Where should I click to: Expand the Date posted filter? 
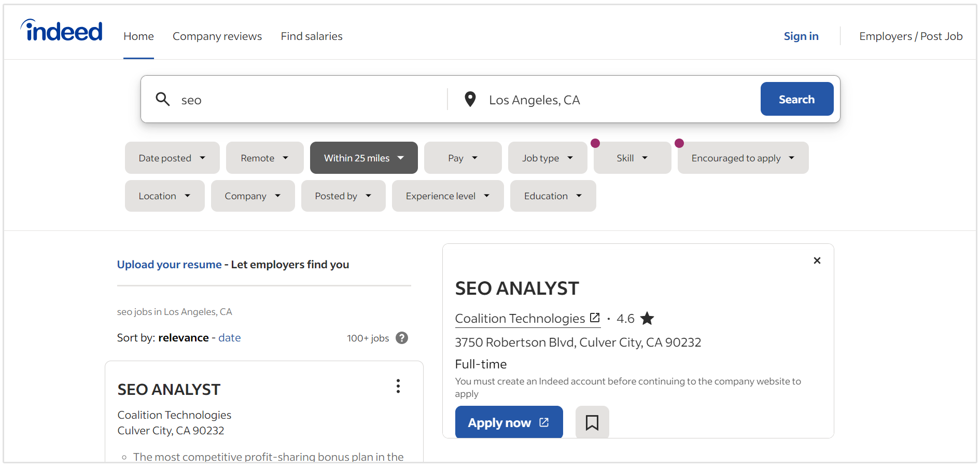click(172, 158)
